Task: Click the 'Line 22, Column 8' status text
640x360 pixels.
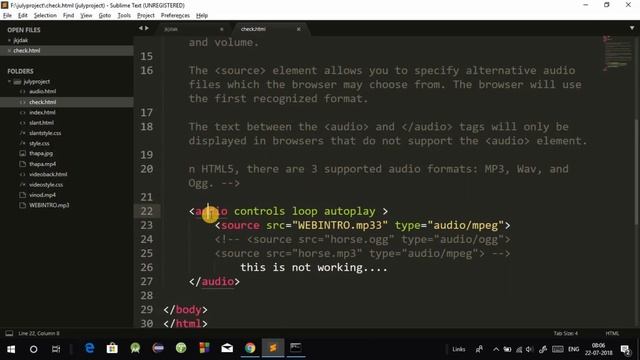Action: click(x=39, y=333)
